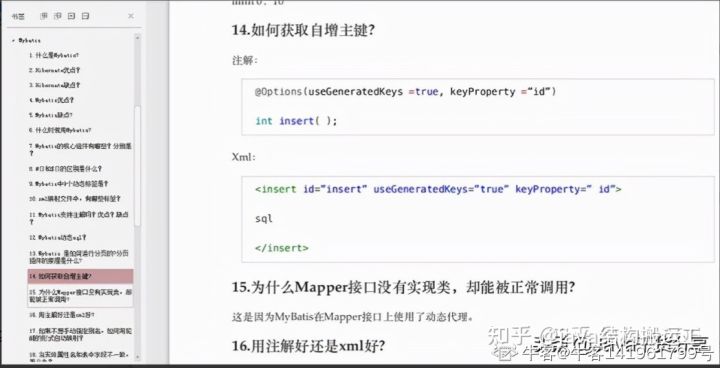Click the third bookmark toolbar icon
Viewport: 720px width, 368px height.
click(x=71, y=16)
